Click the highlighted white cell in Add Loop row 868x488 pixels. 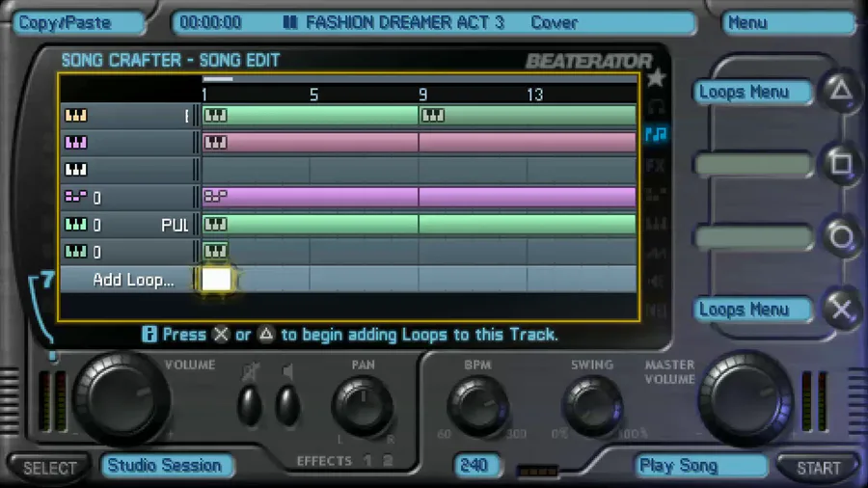pyautogui.click(x=216, y=279)
